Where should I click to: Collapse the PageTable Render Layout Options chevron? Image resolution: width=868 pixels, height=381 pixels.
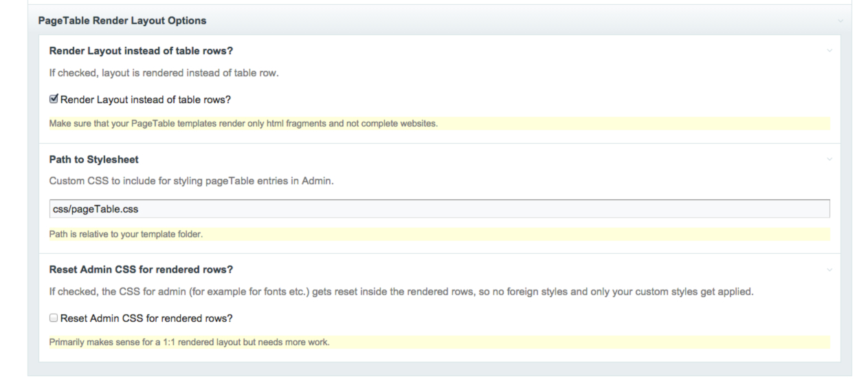(x=840, y=21)
